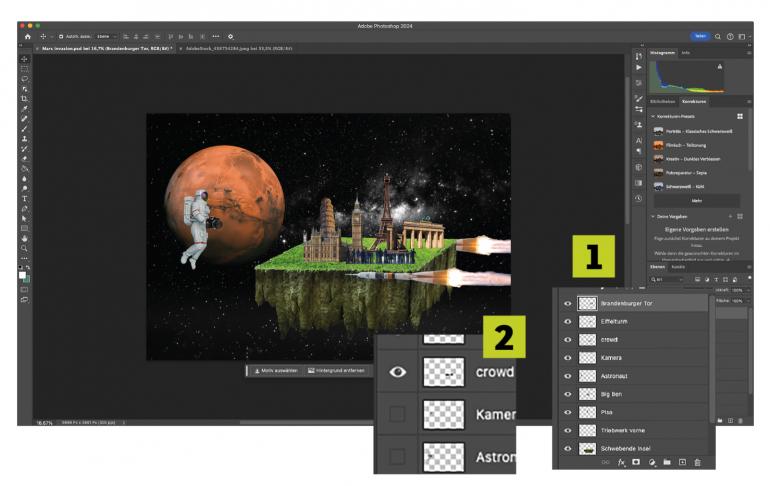Open the Ebenen panel flyout menu
770x486 pixels.
[x=749, y=267]
